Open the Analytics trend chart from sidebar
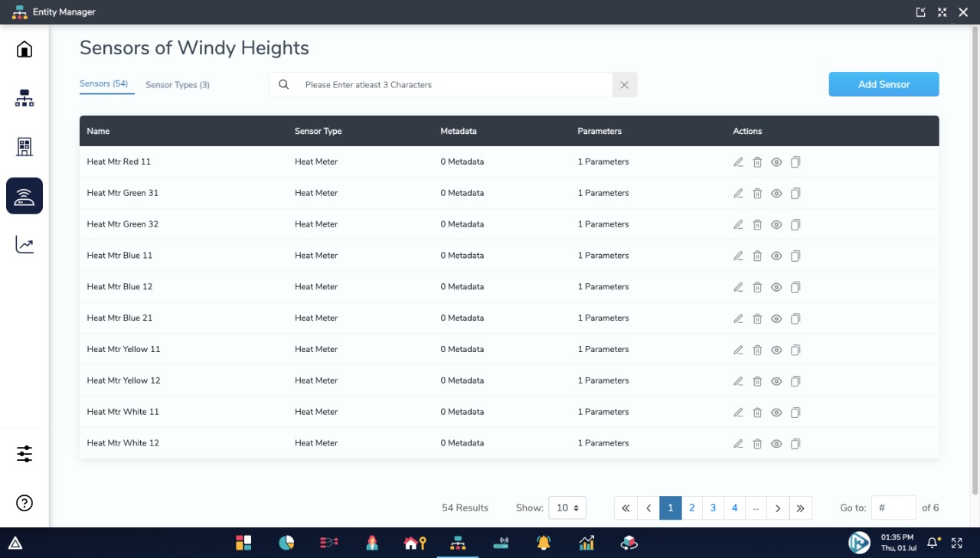980x558 pixels. 24,244
